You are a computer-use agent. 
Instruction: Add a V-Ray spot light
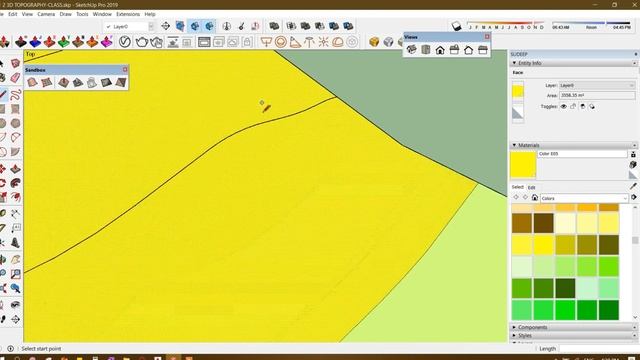tap(295, 42)
